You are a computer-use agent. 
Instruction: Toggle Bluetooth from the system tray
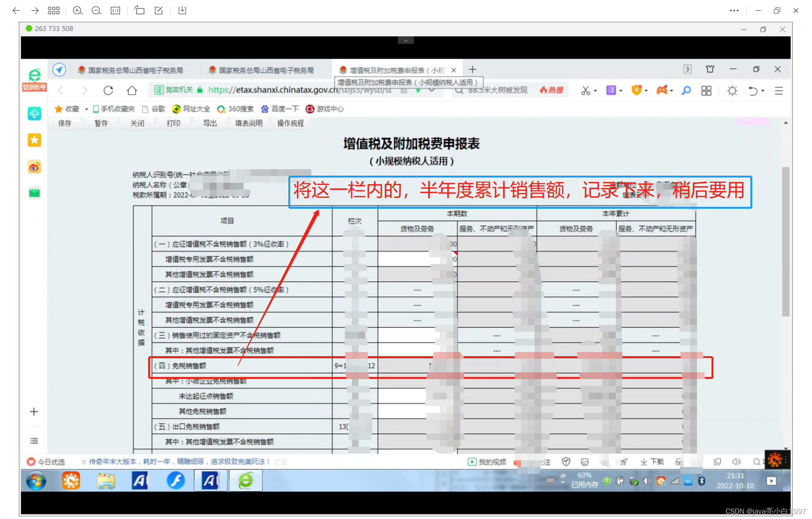702,481
